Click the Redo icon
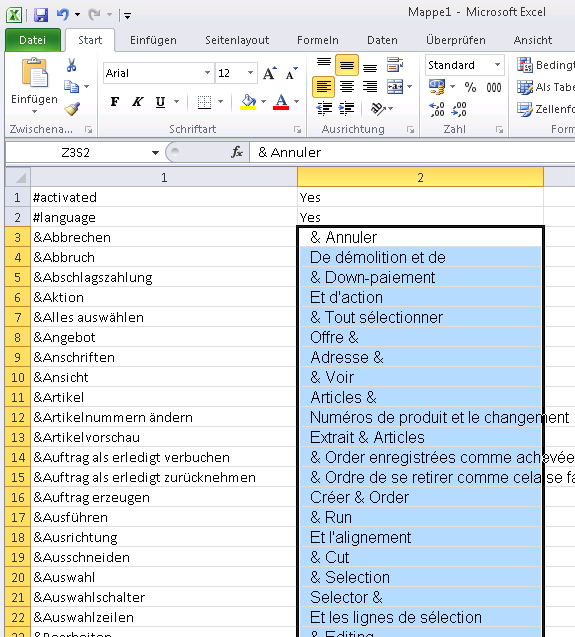This screenshot has height=637, width=575. [x=94, y=15]
